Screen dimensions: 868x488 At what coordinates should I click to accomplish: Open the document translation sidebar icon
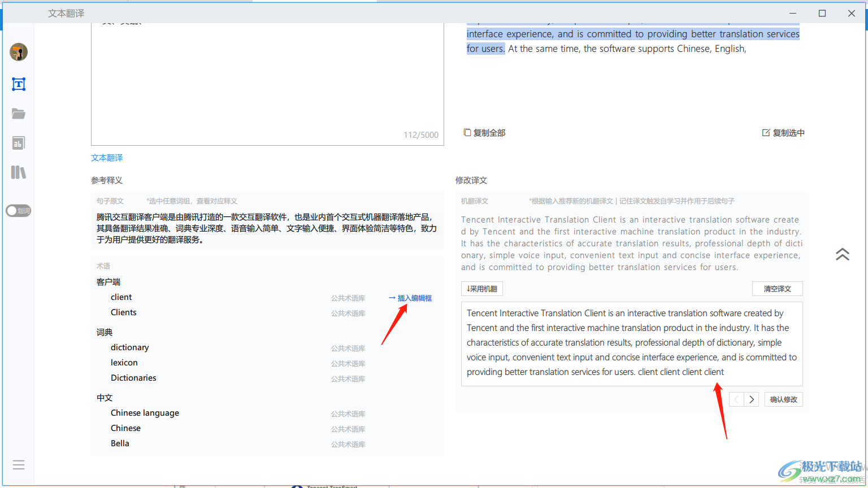click(x=19, y=143)
